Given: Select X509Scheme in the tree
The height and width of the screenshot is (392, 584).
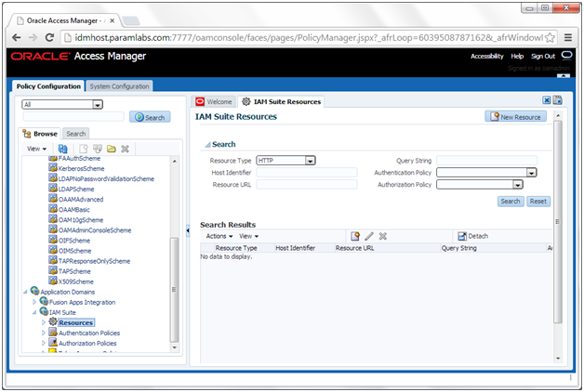Looking at the screenshot, I should coord(76,281).
